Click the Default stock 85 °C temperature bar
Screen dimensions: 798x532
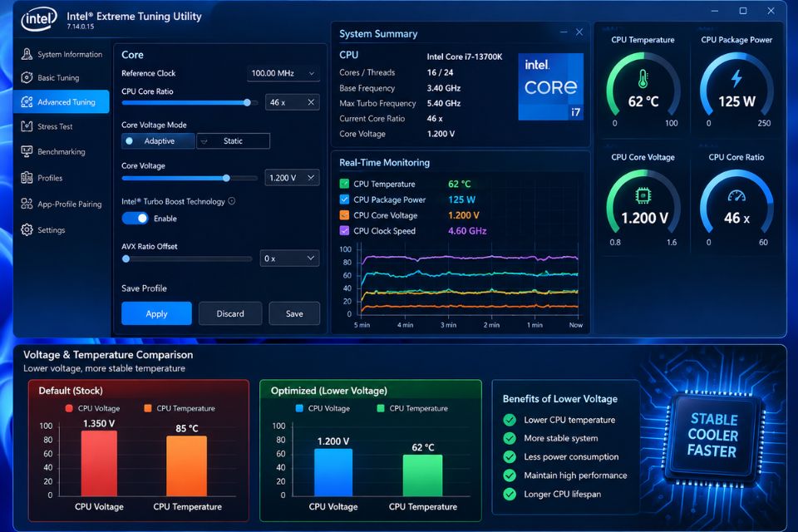coord(187,465)
